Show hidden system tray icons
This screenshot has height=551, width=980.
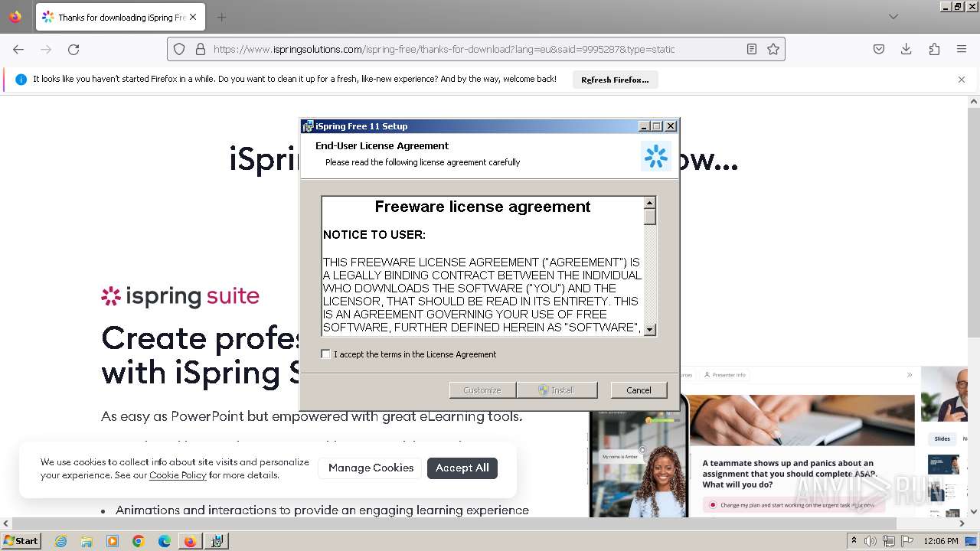[854, 541]
